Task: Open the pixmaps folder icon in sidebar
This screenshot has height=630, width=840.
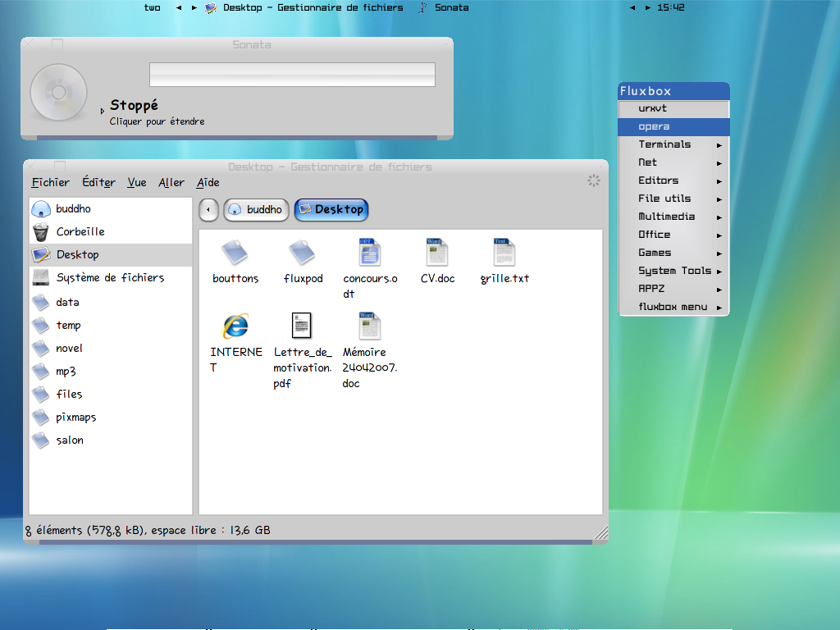Action: point(41,418)
